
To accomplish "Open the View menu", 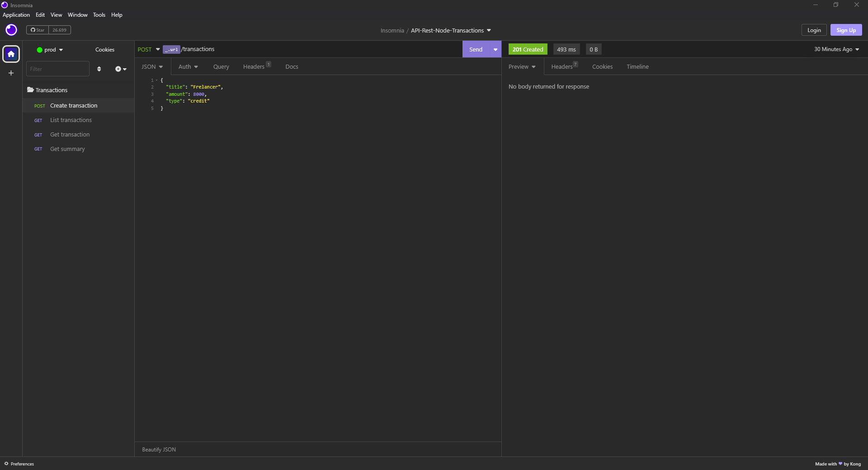I will pyautogui.click(x=56, y=15).
